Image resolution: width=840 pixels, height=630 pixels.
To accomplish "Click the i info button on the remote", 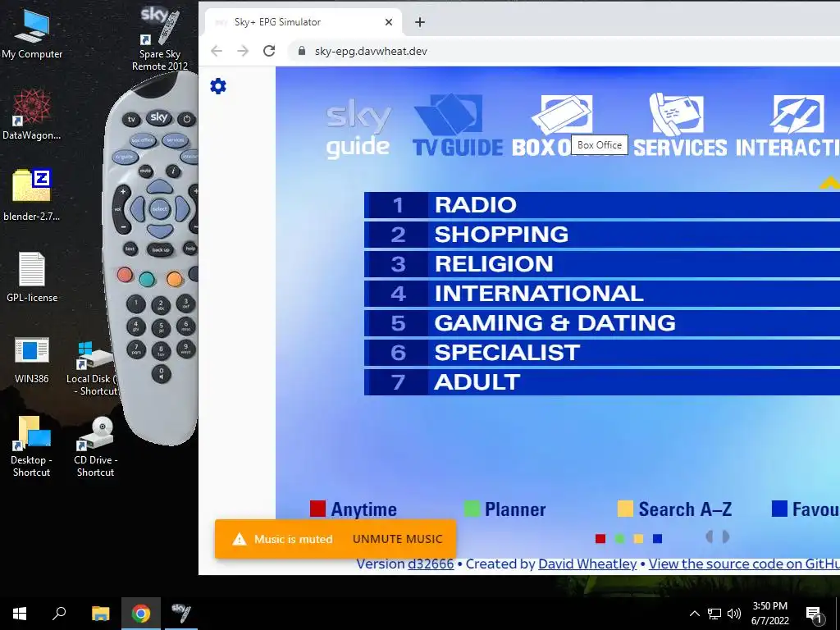I will pos(173,171).
